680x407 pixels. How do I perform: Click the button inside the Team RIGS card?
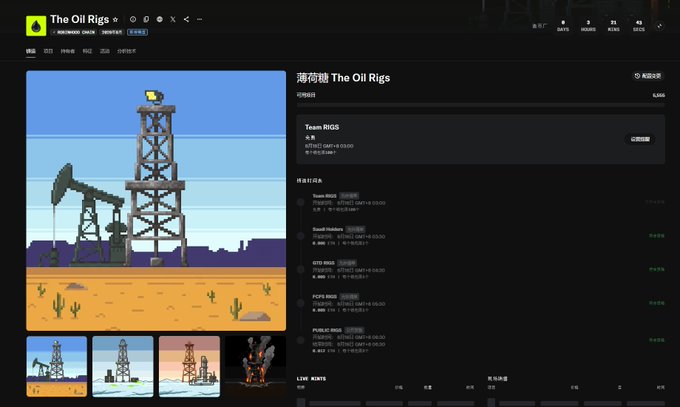(x=640, y=139)
